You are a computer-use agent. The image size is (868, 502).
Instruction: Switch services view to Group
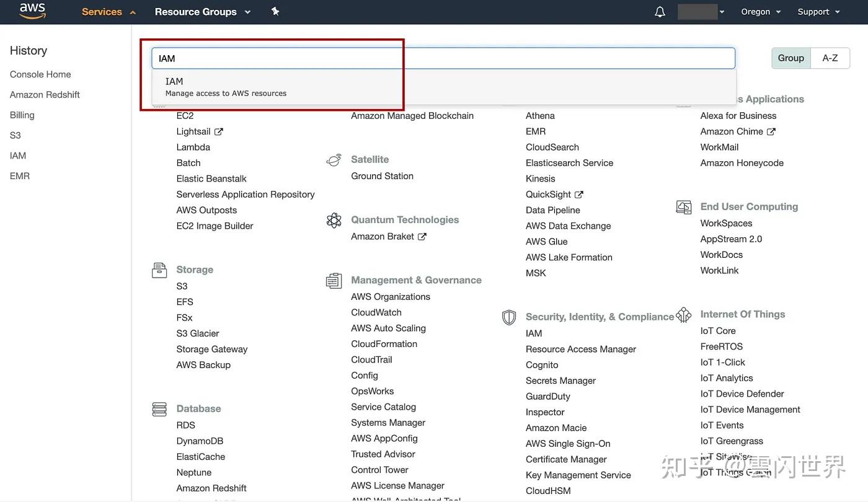coord(790,58)
